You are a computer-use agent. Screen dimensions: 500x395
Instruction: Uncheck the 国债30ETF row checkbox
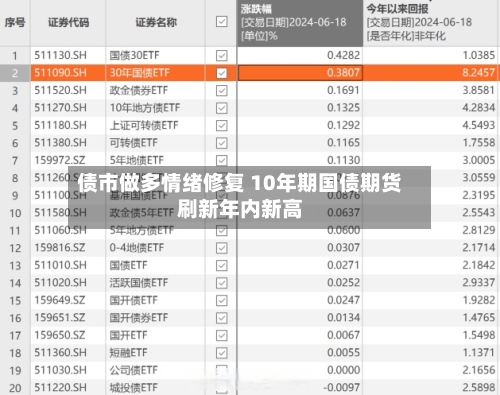[222, 55]
